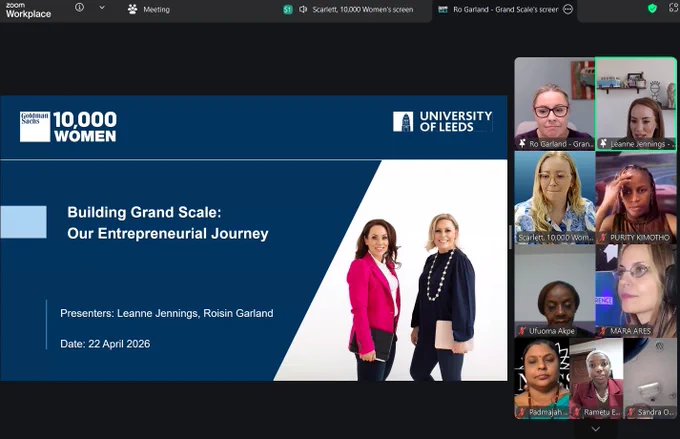Click muted mic icon beside MARA ARES

point(603,331)
